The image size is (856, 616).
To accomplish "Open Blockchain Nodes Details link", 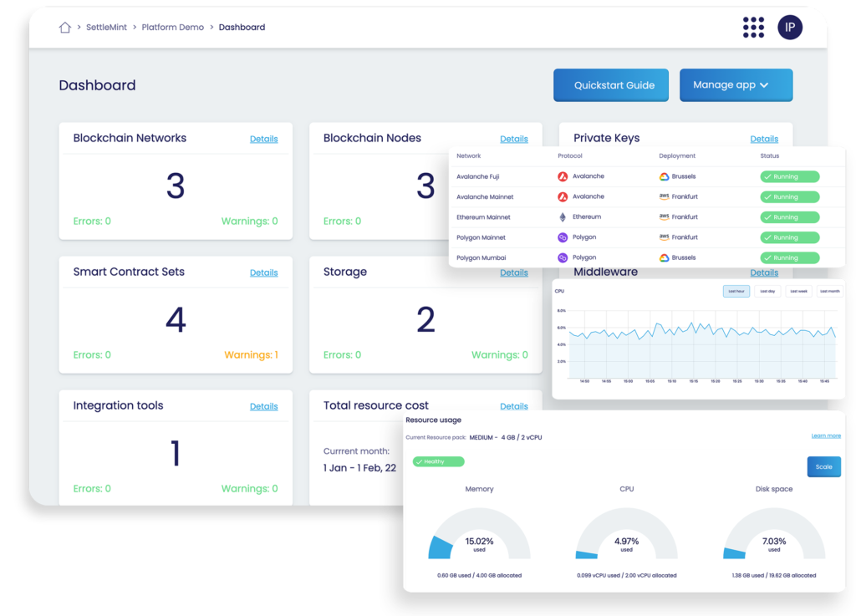I will click(514, 139).
